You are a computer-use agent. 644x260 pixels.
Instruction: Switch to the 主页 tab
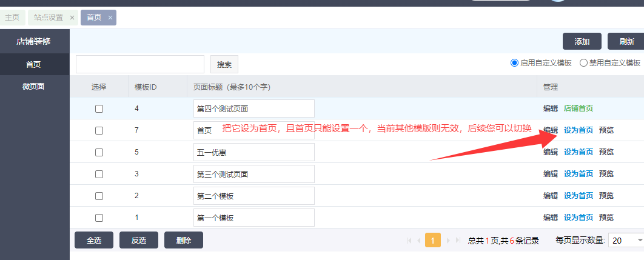click(x=12, y=18)
